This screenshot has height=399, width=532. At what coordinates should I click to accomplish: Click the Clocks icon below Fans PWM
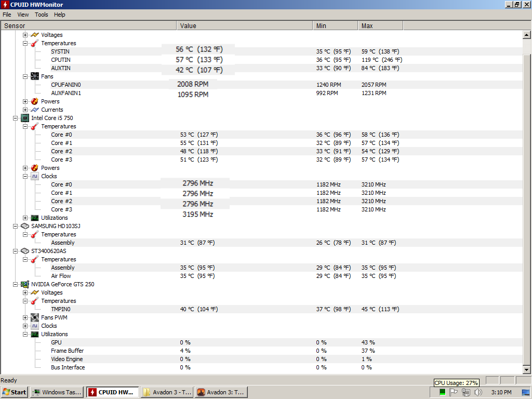[x=35, y=326]
